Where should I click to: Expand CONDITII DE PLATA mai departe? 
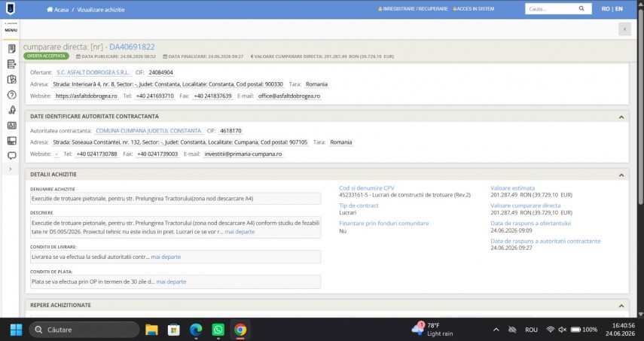(x=171, y=282)
